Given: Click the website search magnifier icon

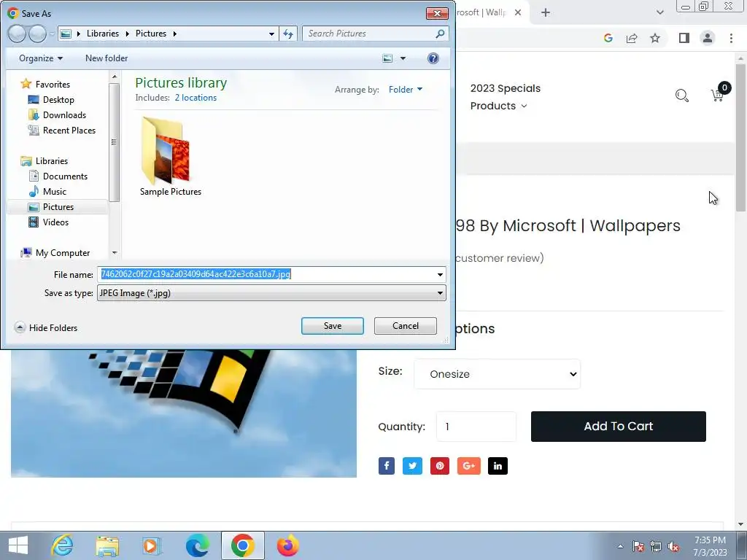Looking at the screenshot, I should point(682,96).
